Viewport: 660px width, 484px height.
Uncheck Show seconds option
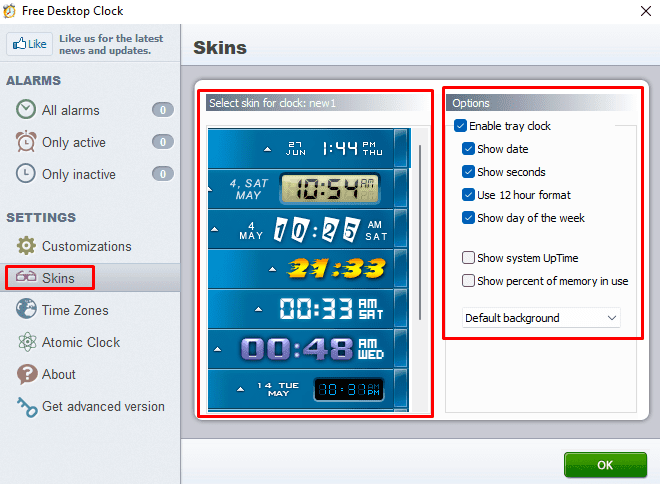click(468, 172)
